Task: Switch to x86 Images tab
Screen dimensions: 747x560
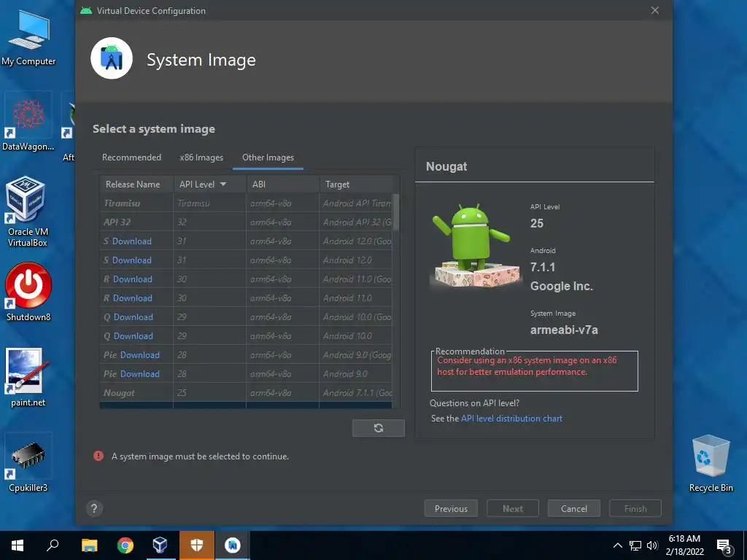Action: coord(201,157)
